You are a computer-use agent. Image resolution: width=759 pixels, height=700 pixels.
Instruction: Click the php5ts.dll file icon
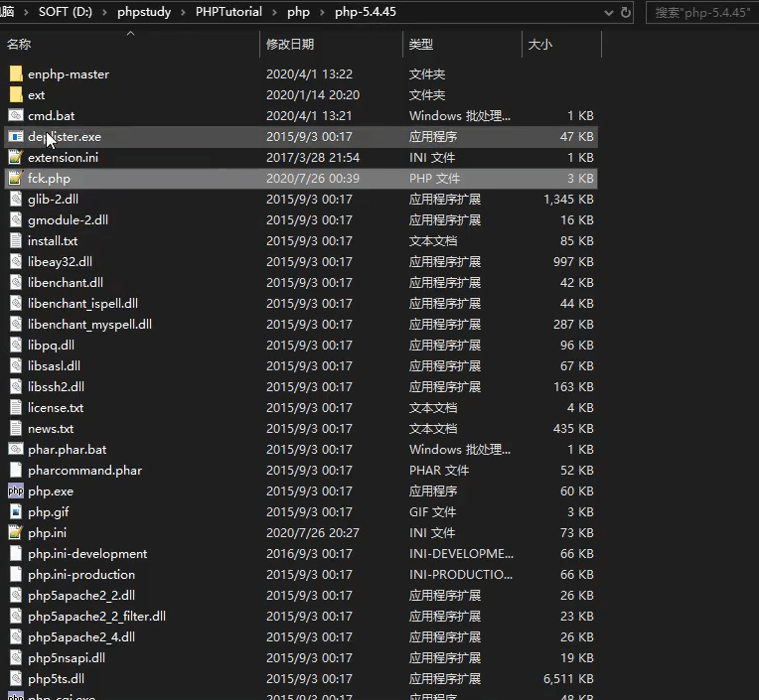click(x=16, y=678)
